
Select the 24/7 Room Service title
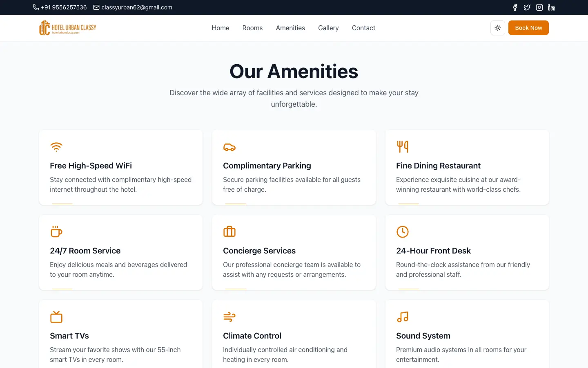pyautogui.click(x=85, y=251)
